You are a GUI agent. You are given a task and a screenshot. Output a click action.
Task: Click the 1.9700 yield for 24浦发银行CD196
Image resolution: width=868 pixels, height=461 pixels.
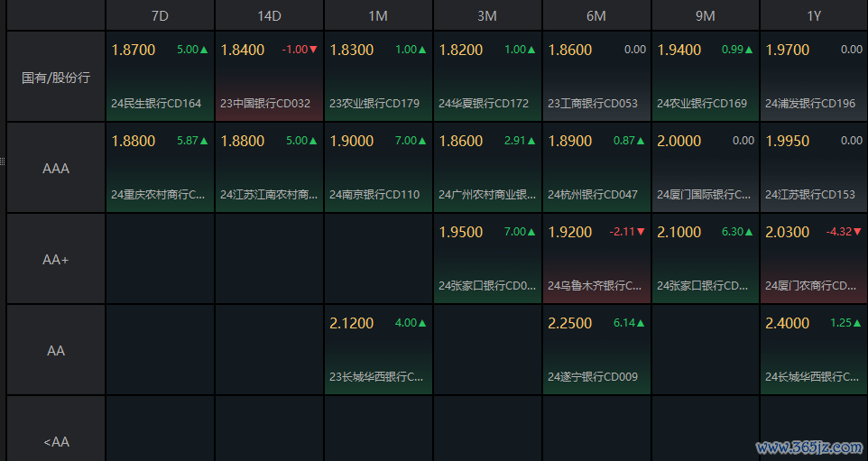click(788, 50)
